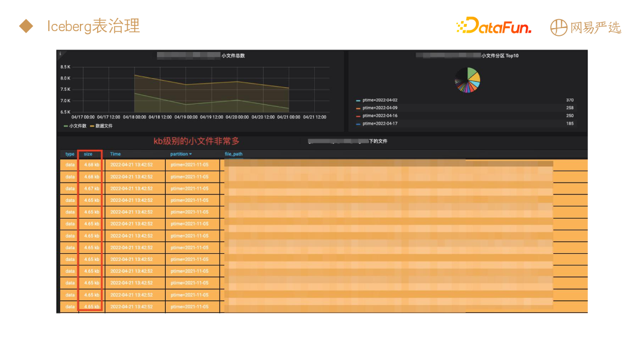The image size is (644, 363).
Task: Toggle ptime=2022-04-02 pie legend entry
Action: (380, 100)
